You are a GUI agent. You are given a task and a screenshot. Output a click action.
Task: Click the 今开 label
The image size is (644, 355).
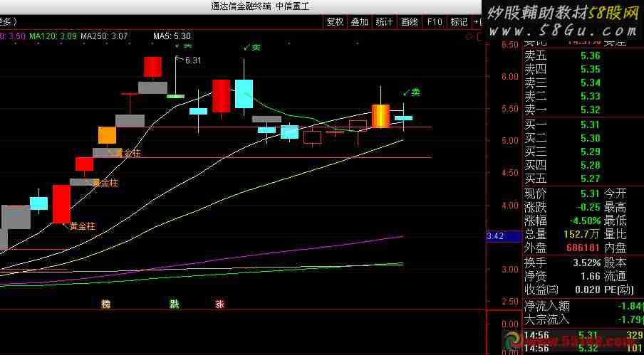pyautogui.click(x=616, y=194)
